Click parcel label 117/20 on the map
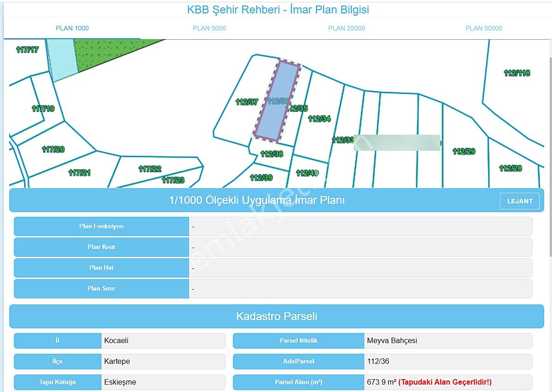The height and width of the screenshot is (392, 552). tap(53, 149)
